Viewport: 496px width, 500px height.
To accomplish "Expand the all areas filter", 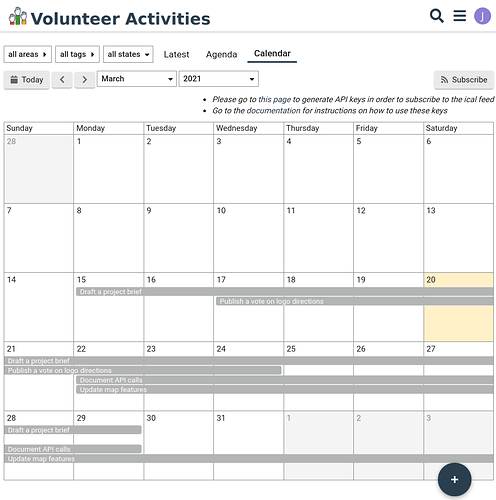I will (x=28, y=54).
